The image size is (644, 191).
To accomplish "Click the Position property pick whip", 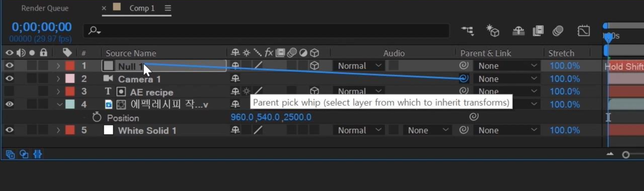I will pos(473,117).
